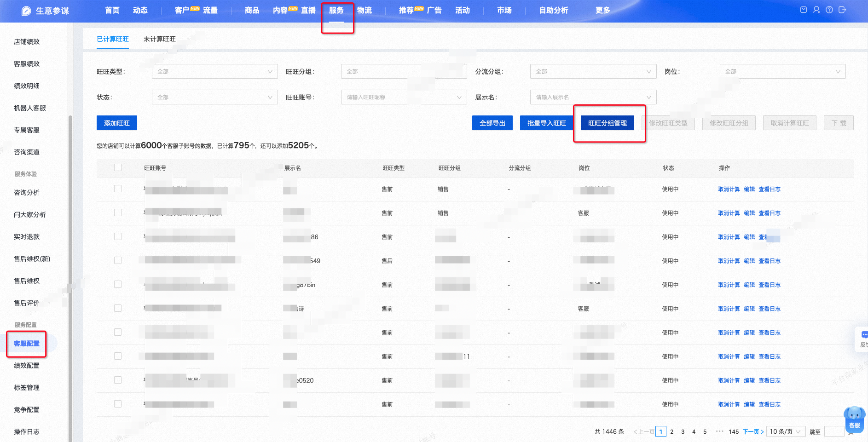Open the blue 客服 mascot assistant

[x=854, y=419]
